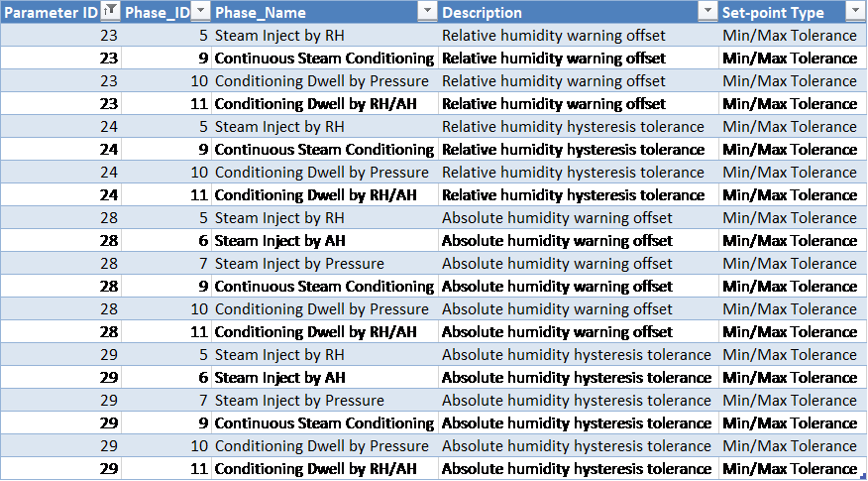Select the Phase_Name header cell text
This screenshot has width=868, height=481.
[x=261, y=13]
